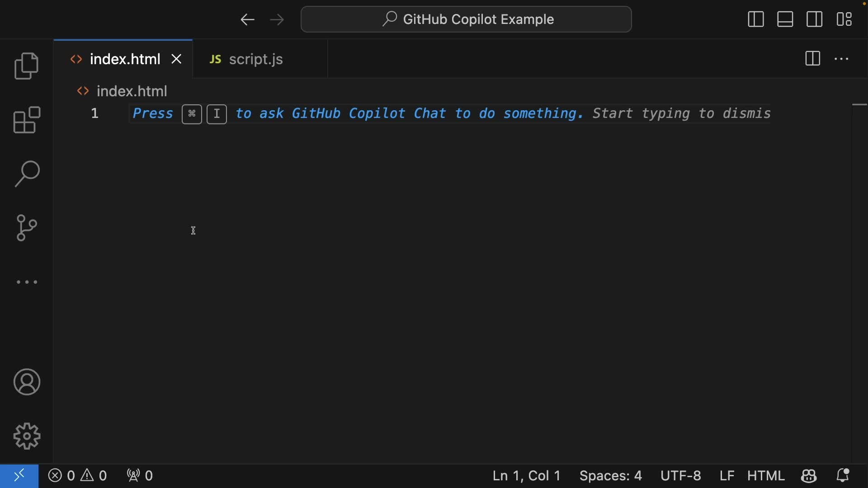Screen dimensions: 868x488
Task: Toggle the bottom panel visibility
Action: pyautogui.click(x=785, y=19)
